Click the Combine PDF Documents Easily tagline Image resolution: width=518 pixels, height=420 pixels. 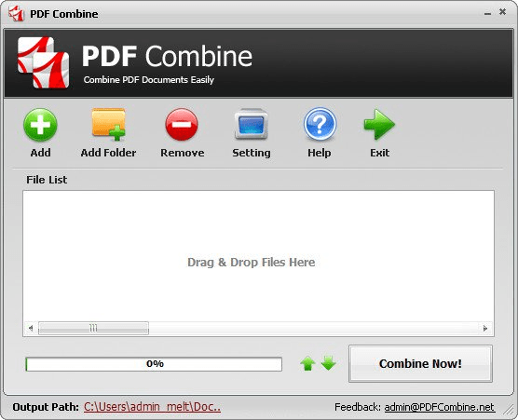[x=149, y=80]
